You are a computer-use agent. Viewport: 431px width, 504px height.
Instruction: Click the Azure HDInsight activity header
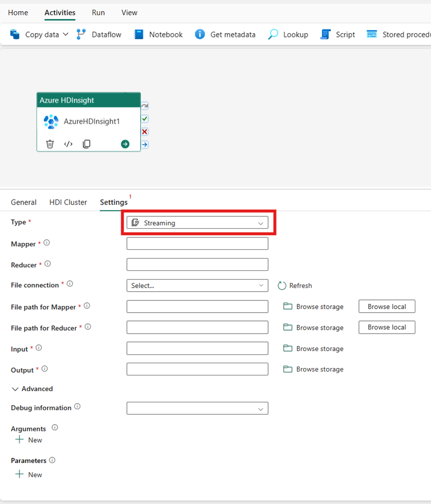coord(89,100)
